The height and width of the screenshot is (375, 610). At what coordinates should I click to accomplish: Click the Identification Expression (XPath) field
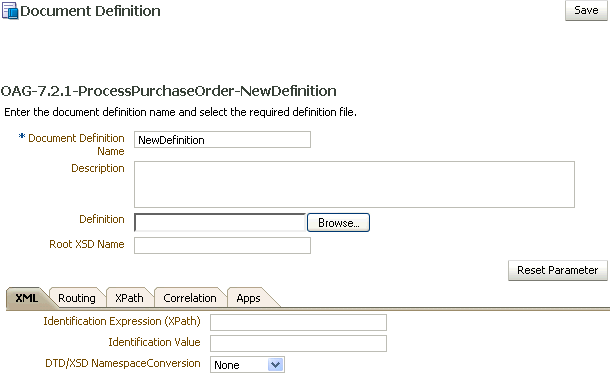298,322
